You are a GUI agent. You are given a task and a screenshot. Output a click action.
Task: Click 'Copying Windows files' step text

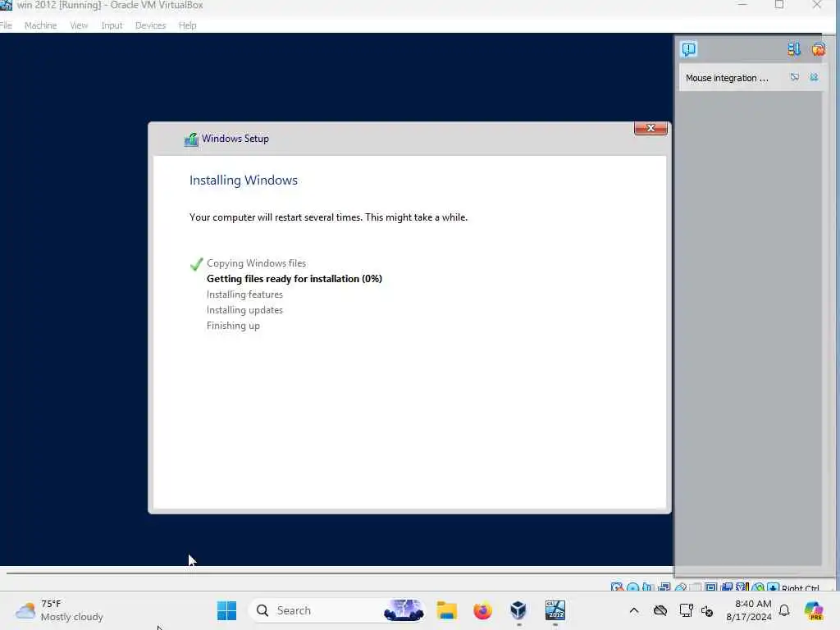(256, 263)
